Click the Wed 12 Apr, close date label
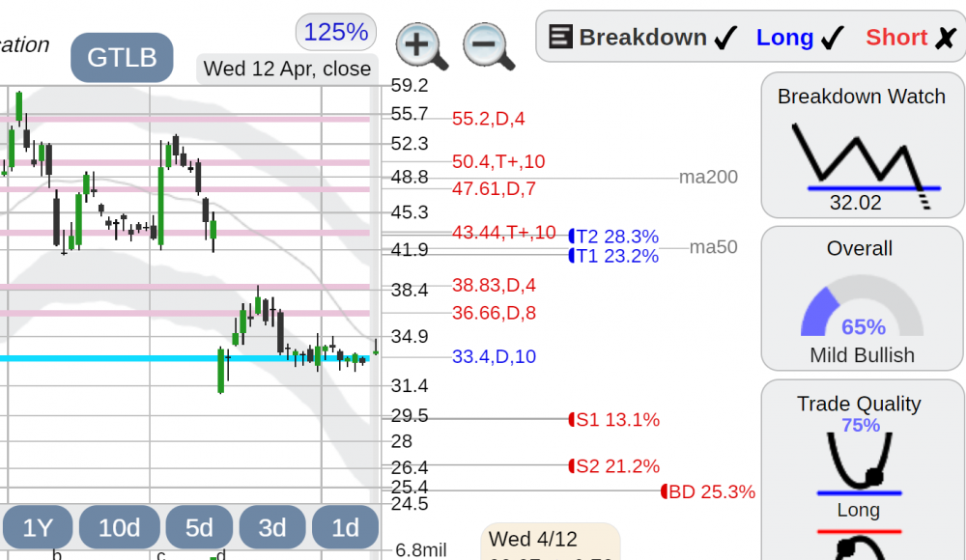 pyautogui.click(x=287, y=69)
